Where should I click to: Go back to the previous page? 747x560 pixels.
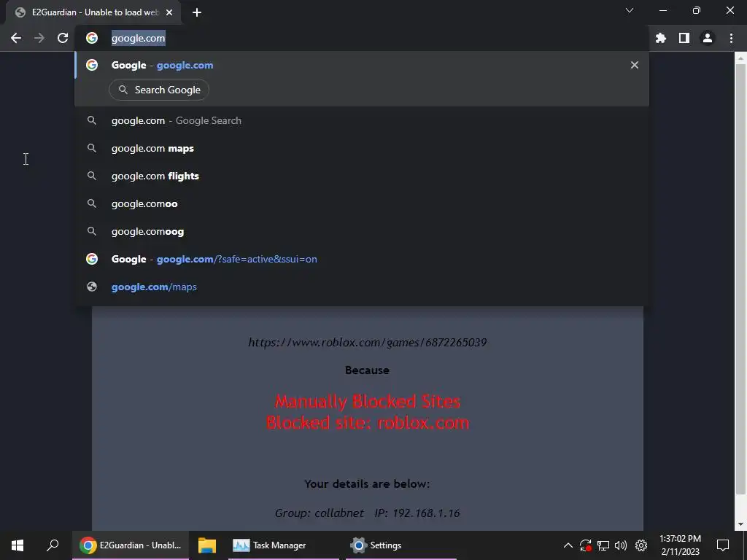click(16, 38)
